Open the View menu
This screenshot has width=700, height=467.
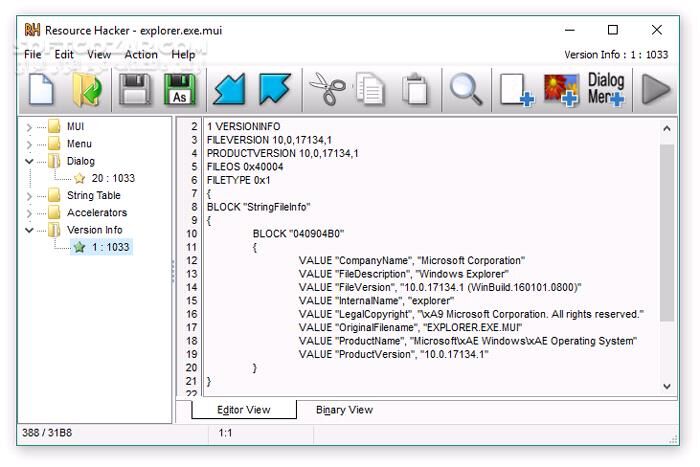pos(99,55)
